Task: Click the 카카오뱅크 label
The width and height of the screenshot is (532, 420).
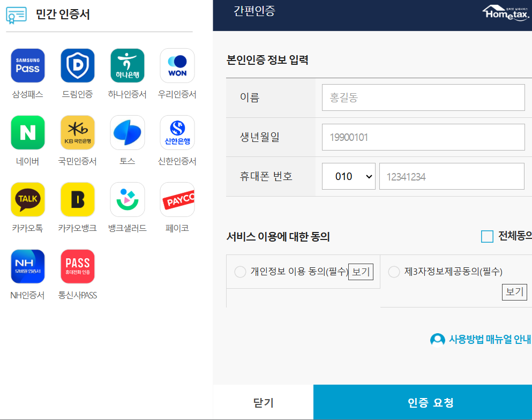Action: pos(77,228)
